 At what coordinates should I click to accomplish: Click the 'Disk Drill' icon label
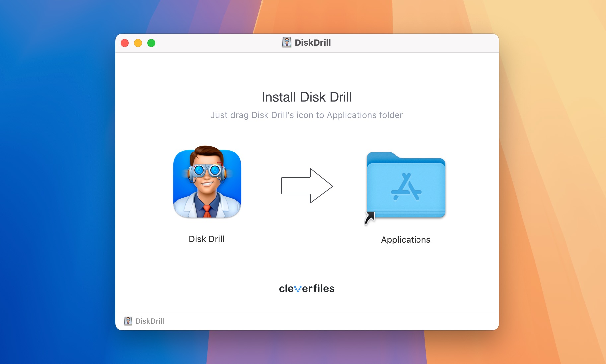(x=206, y=239)
